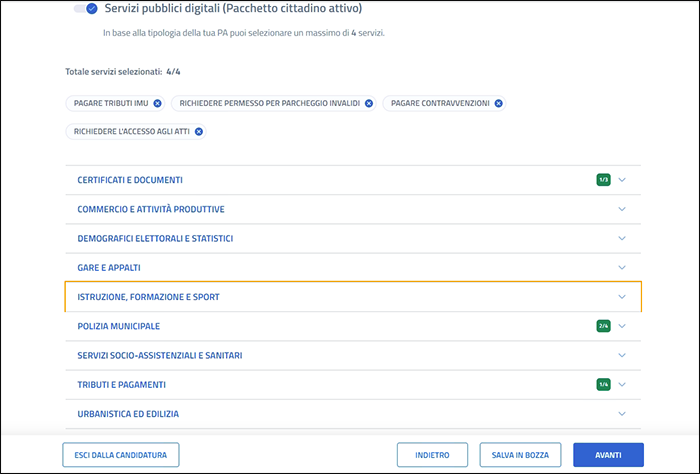Expand Gare e Appalti chevron
700x474 pixels.
click(x=622, y=268)
